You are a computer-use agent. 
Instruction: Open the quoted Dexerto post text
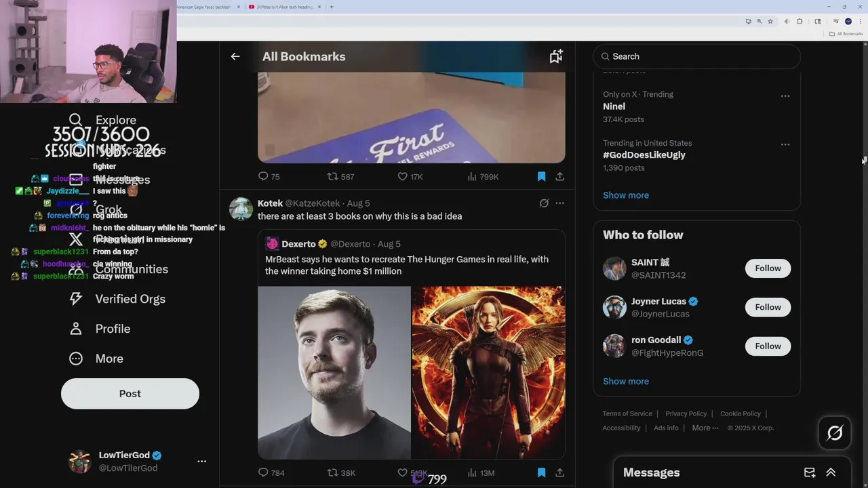pos(407,265)
